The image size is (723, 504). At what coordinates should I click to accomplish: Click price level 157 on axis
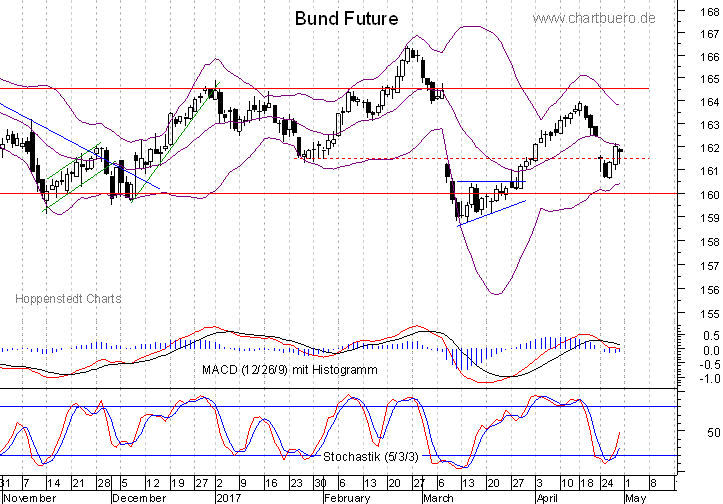click(710, 266)
